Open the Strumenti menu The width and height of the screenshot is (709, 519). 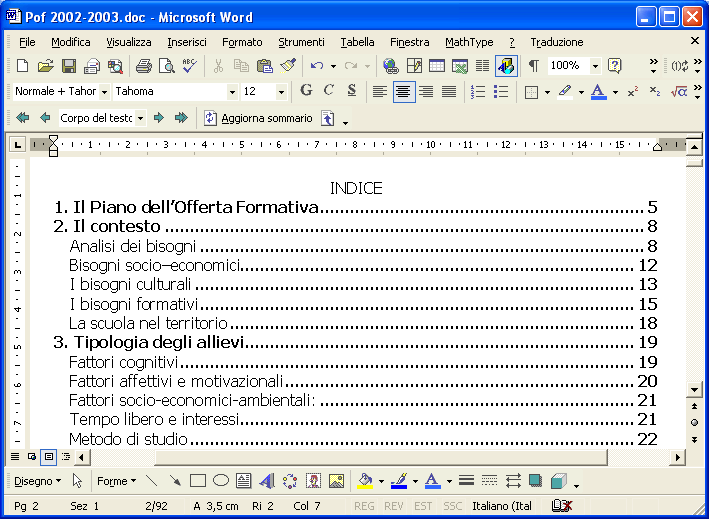(301, 42)
